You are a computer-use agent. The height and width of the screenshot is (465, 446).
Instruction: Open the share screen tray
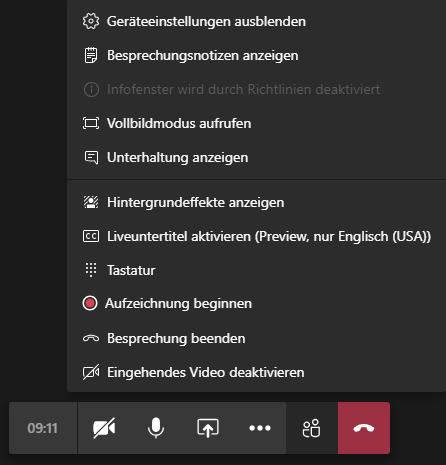coord(208,428)
